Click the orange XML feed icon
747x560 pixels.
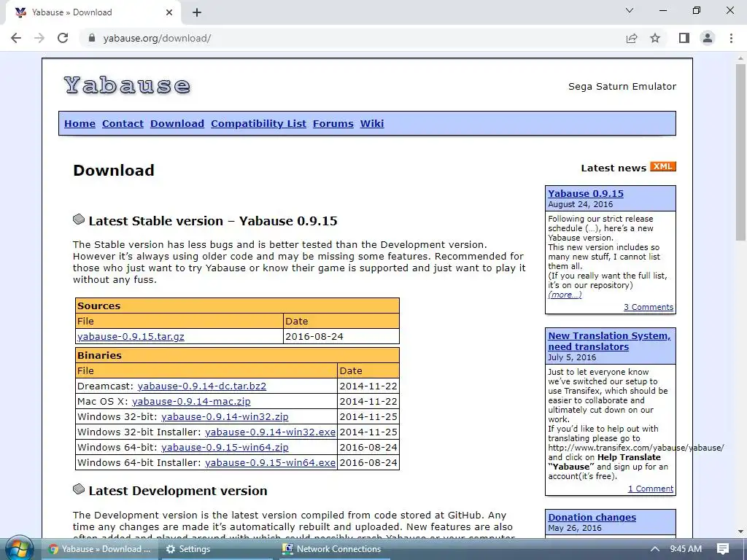662,167
